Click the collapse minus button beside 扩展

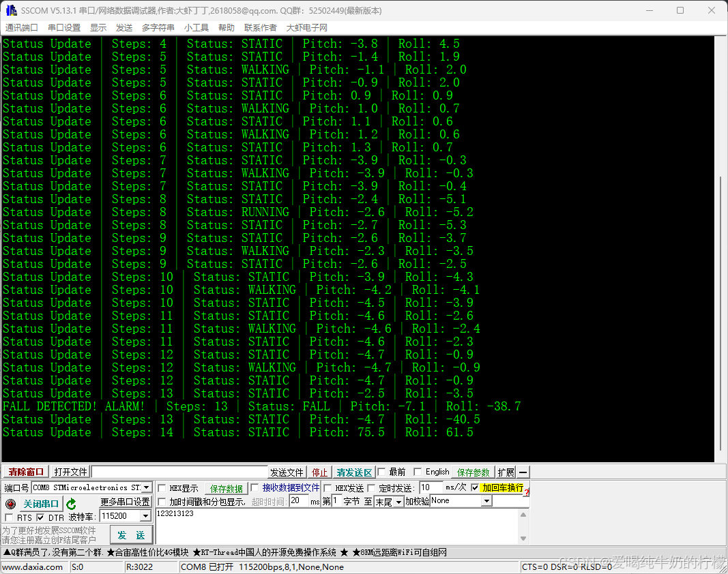point(523,472)
